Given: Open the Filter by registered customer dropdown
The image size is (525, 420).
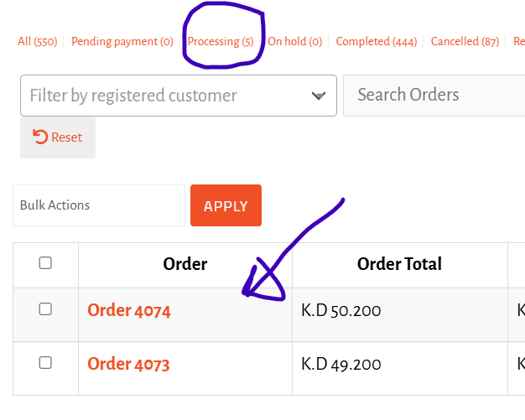Looking at the screenshot, I should (179, 96).
